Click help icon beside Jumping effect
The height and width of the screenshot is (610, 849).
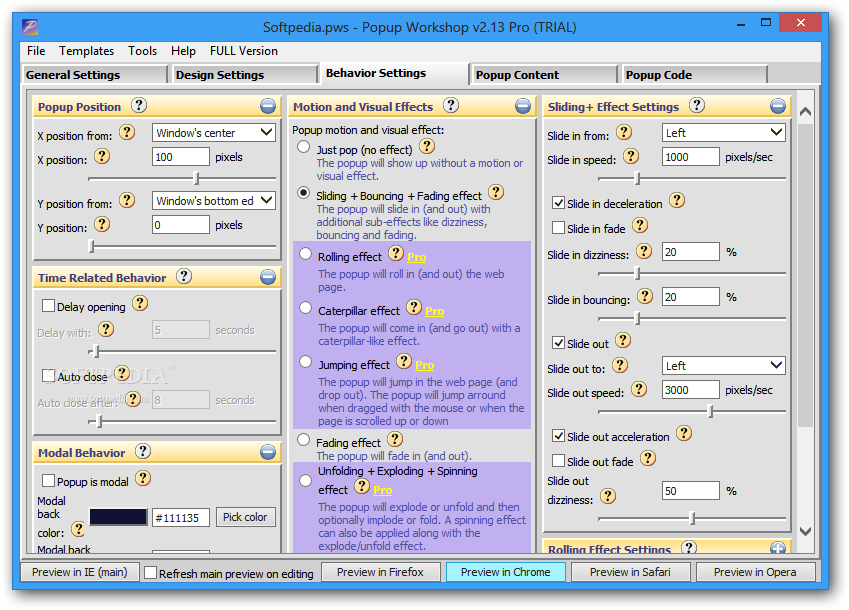pyautogui.click(x=404, y=361)
